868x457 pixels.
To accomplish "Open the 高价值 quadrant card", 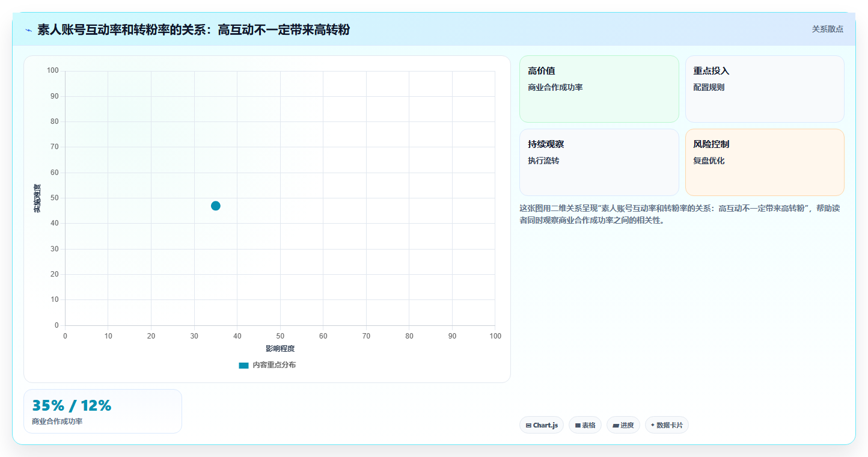I will point(599,89).
